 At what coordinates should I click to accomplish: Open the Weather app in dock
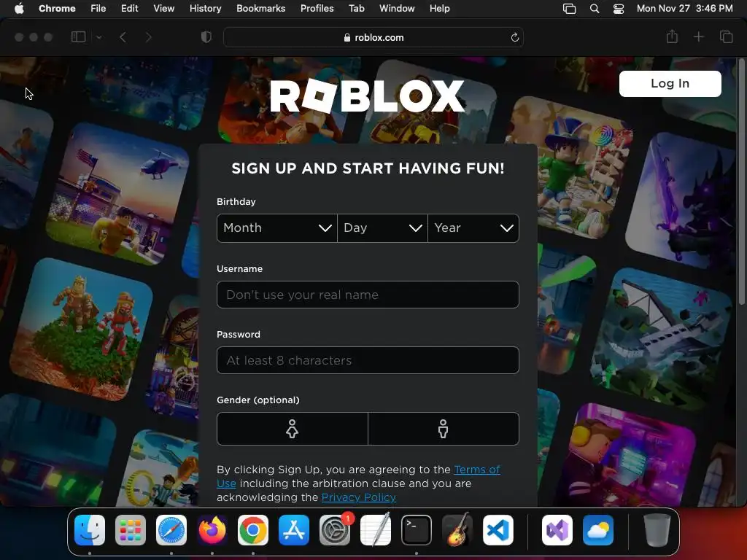(598, 530)
